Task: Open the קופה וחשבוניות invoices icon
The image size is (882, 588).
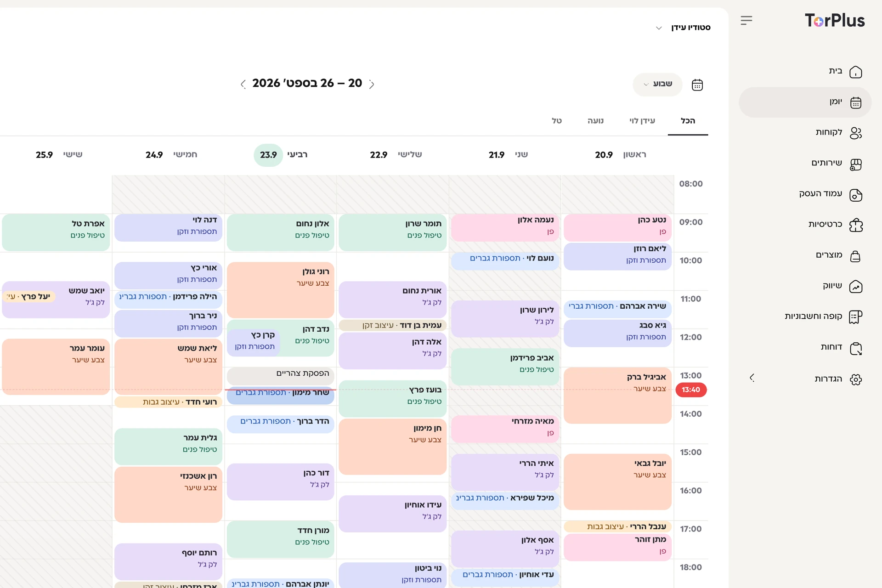Action: pyautogui.click(x=855, y=317)
